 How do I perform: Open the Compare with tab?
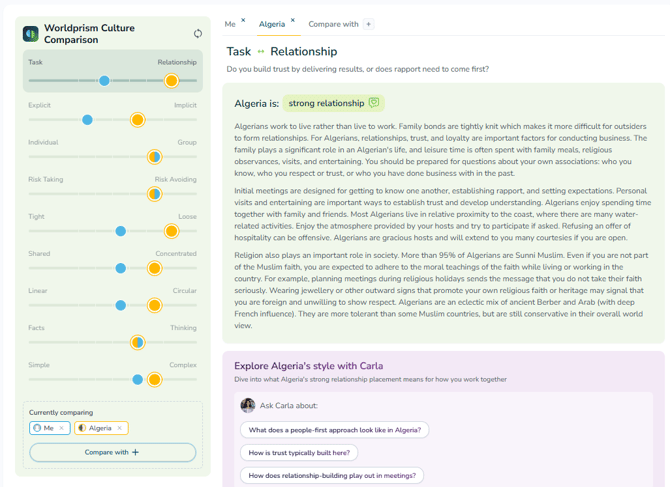point(333,24)
